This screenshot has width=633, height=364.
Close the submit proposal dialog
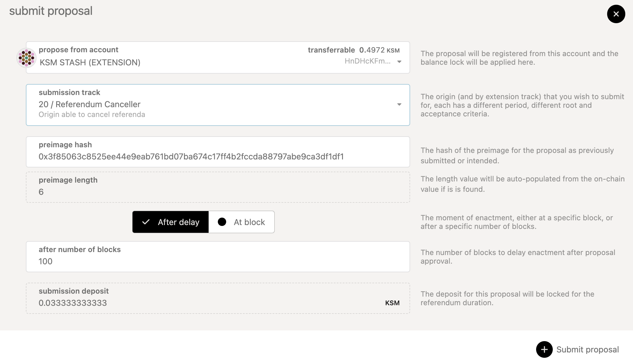coord(616,14)
